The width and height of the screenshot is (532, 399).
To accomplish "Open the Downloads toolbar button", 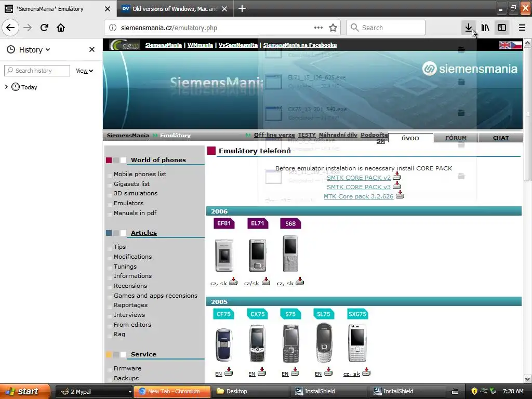I will 469,28.
